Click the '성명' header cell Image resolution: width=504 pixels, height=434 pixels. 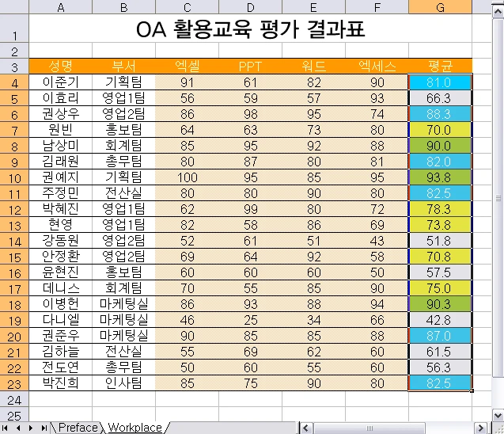coord(60,67)
